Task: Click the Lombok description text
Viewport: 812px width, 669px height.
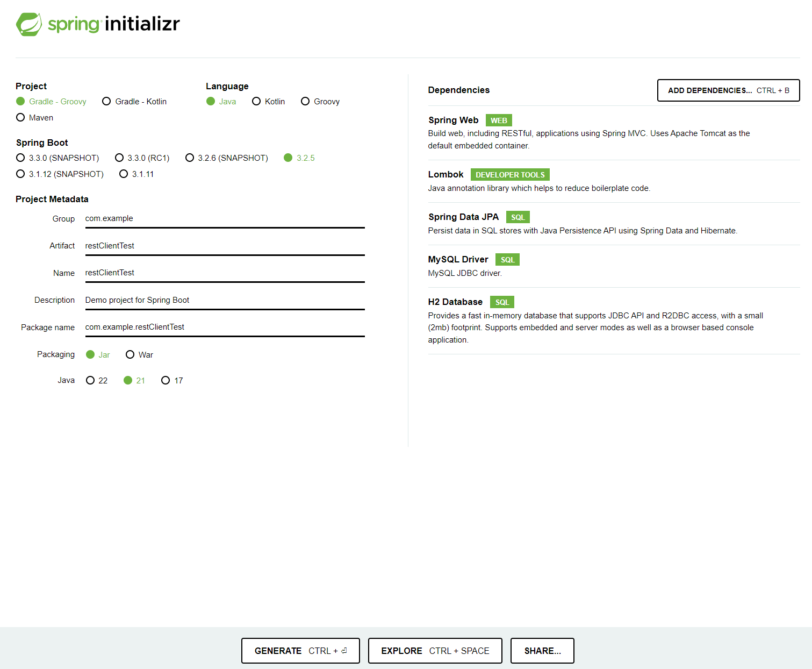Action: pos(539,188)
